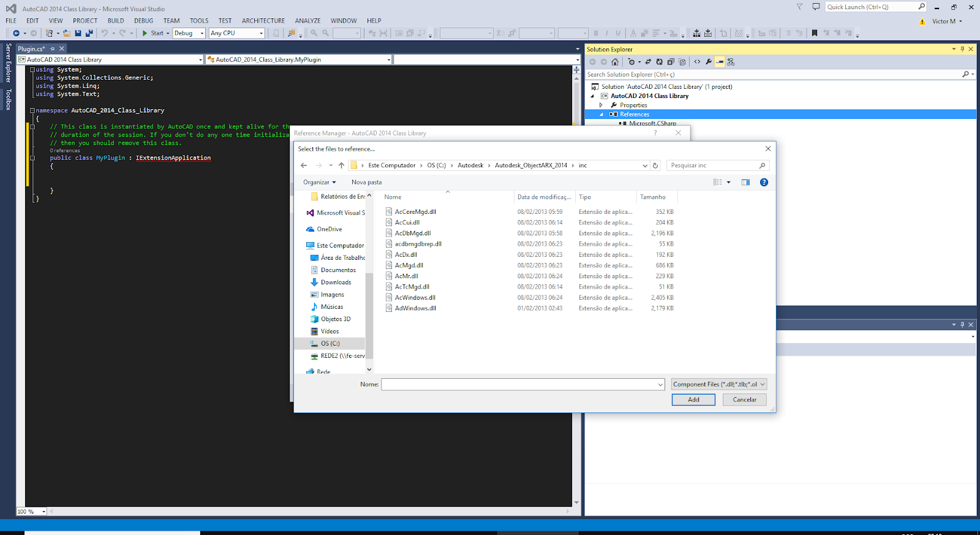Open the AutoCAD 2014 Class Library project dropdown
This screenshot has height=535, width=980.
pos(110,59)
